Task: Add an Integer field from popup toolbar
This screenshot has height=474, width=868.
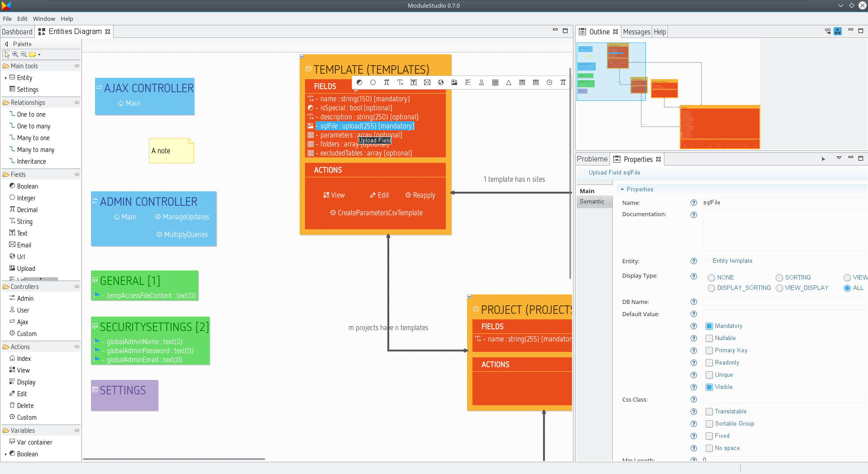Action: (373, 82)
